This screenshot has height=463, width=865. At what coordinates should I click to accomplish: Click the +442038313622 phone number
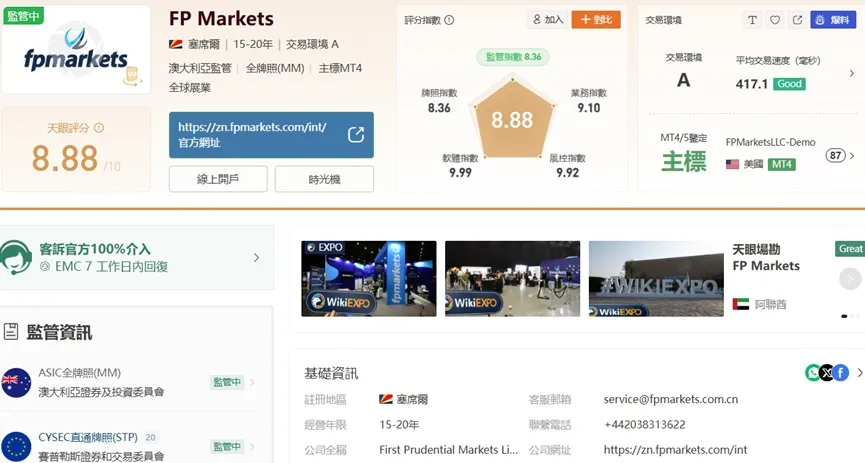(x=644, y=424)
